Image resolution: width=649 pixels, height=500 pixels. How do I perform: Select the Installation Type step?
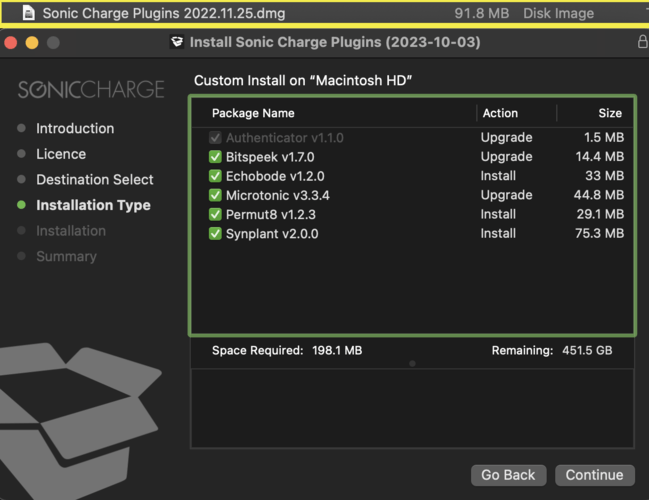[93, 205]
